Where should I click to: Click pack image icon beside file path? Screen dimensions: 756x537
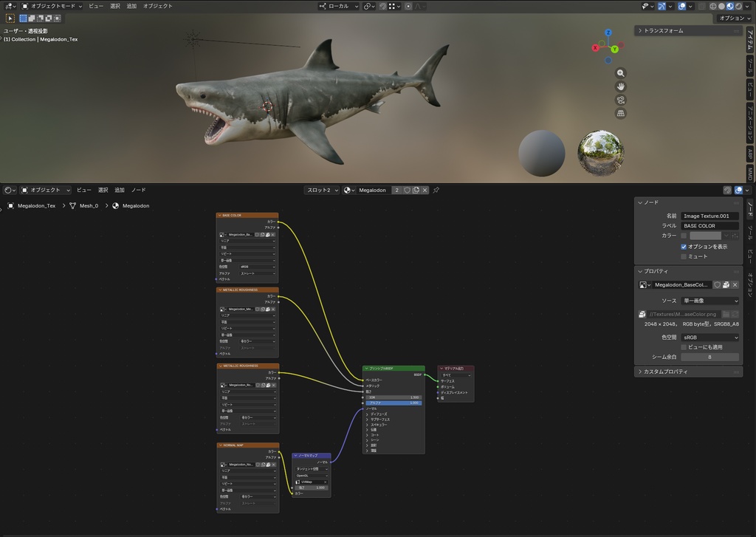[642, 314]
